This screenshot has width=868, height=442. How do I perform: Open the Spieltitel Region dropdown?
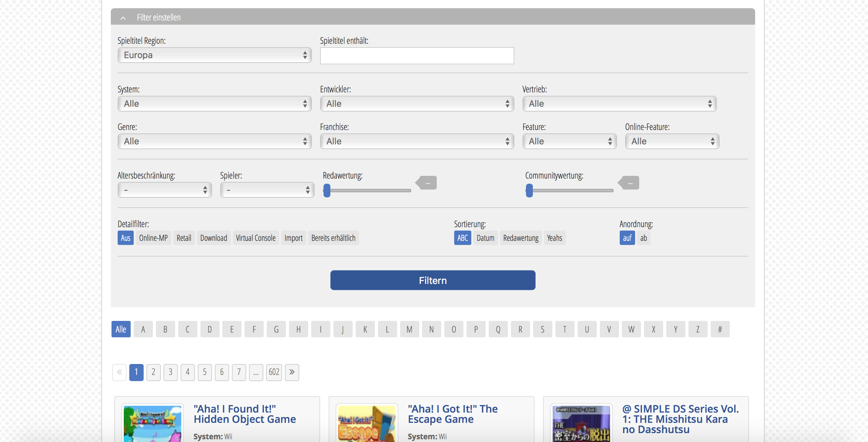click(x=214, y=55)
